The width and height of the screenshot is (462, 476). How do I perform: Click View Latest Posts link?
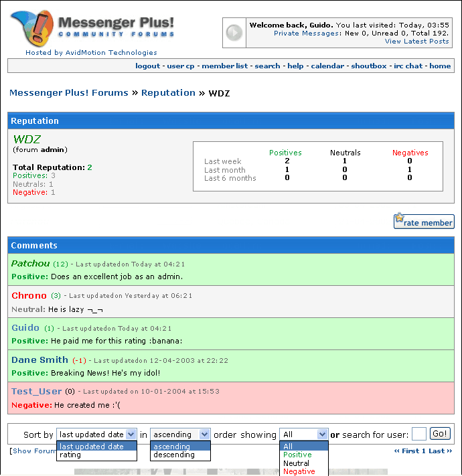[x=416, y=42]
